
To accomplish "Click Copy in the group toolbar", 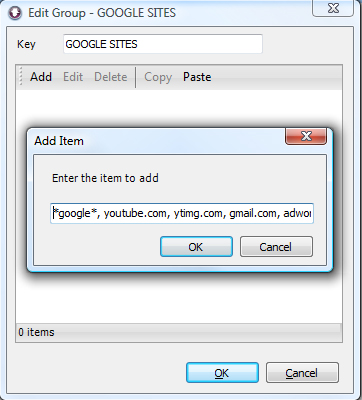I will click(x=158, y=77).
